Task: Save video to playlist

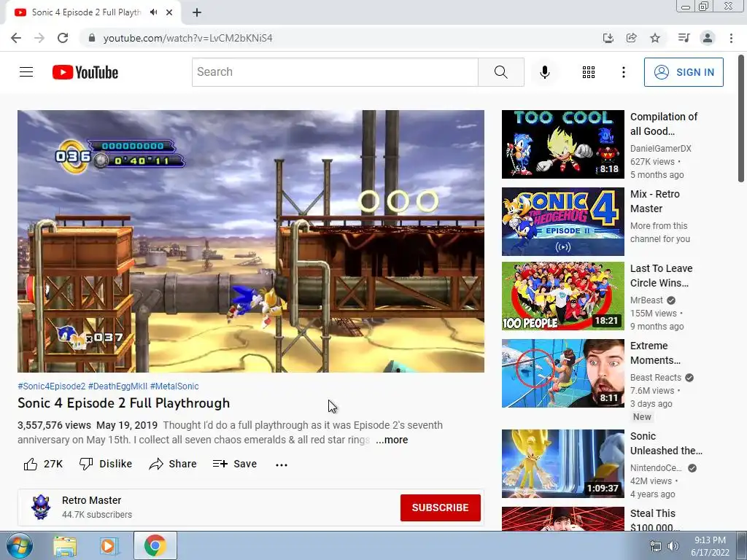Action: 235,464
